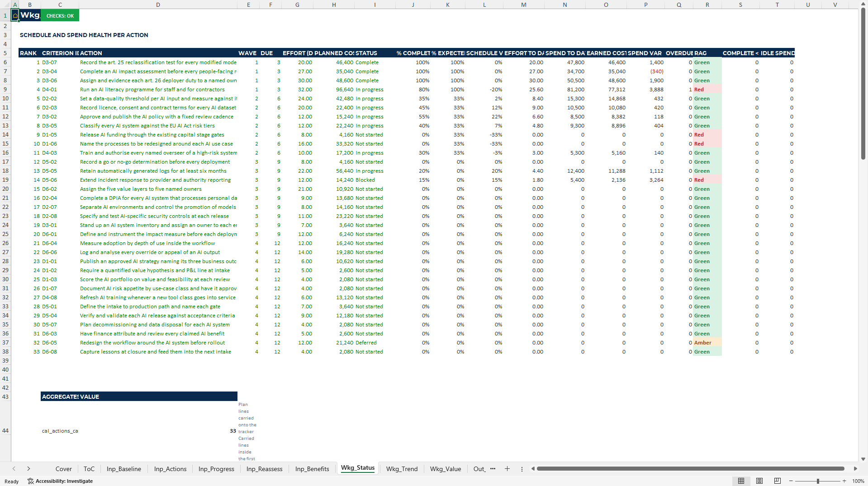Click the home icon in cell A1
This screenshot has height=486, width=868.
click(x=15, y=15)
